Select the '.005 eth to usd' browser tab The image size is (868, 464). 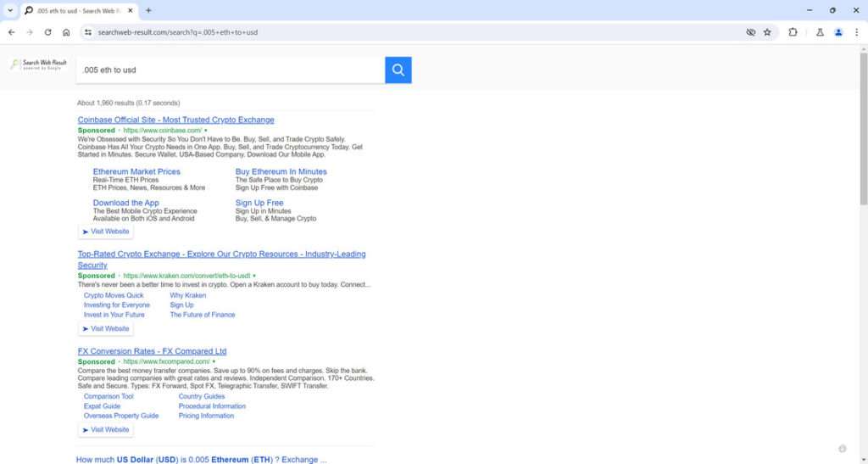click(x=78, y=10)
